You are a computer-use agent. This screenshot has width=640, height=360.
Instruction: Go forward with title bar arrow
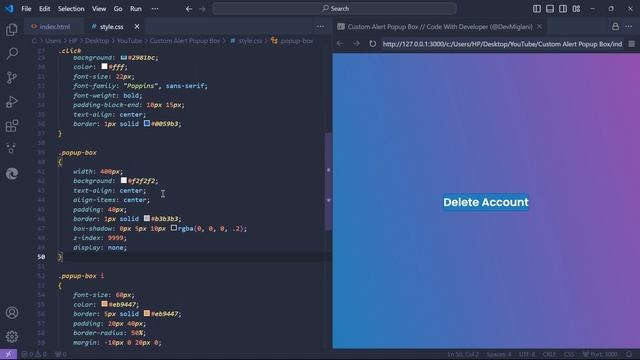coord(202,9)
